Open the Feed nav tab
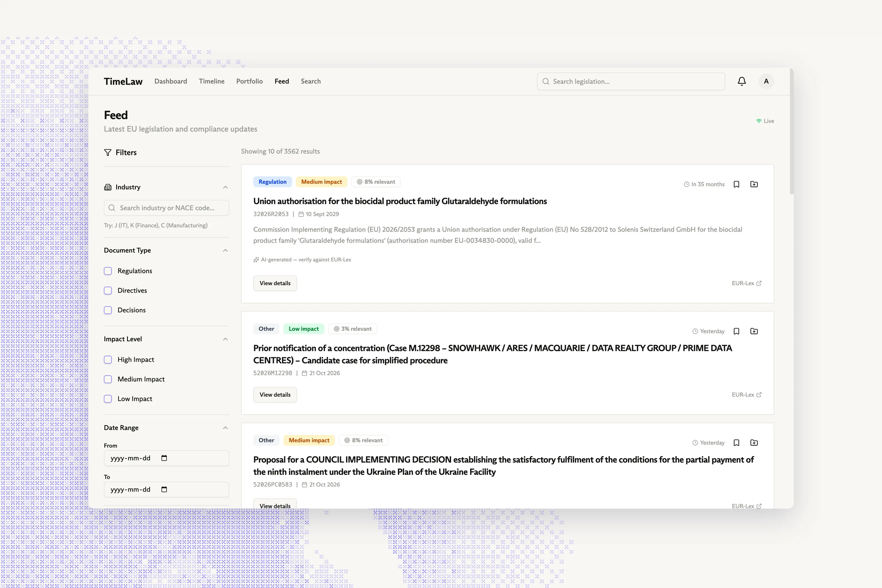The width and height of the screenshot is (882, 588). click(282, 81)
